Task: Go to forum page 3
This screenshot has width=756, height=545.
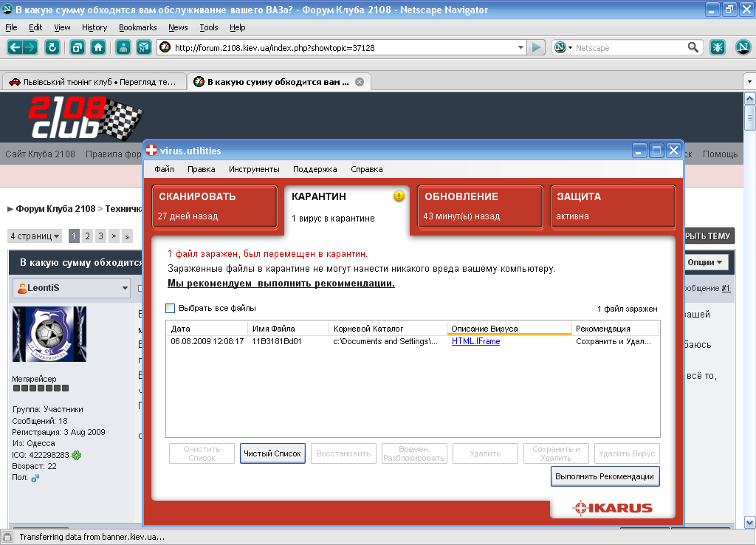Action: [x=100, y=236]
